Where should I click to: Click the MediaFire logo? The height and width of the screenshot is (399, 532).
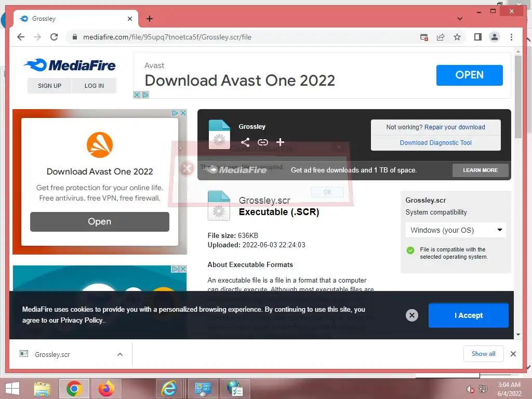click(70, 65)
